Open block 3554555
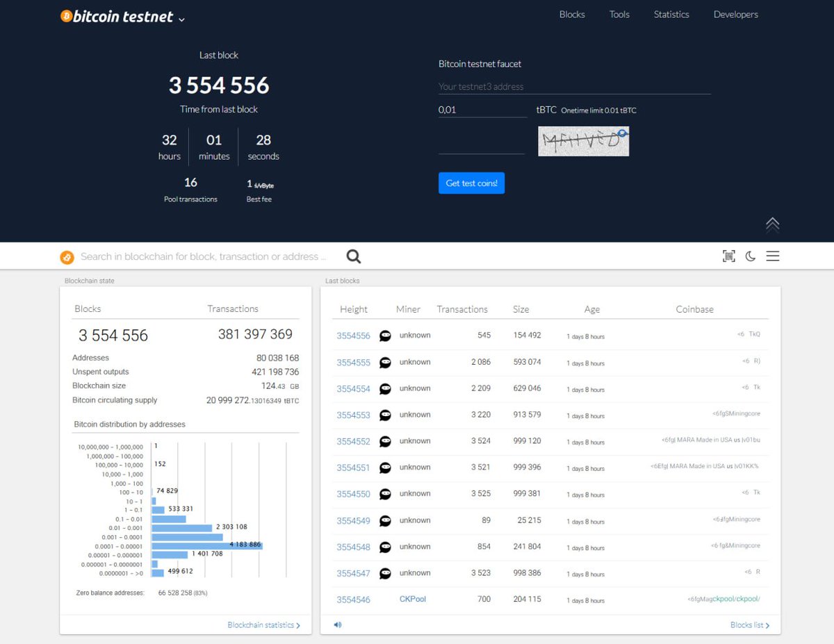The width and height of the screenshot is (834, 644). point(354,363)
